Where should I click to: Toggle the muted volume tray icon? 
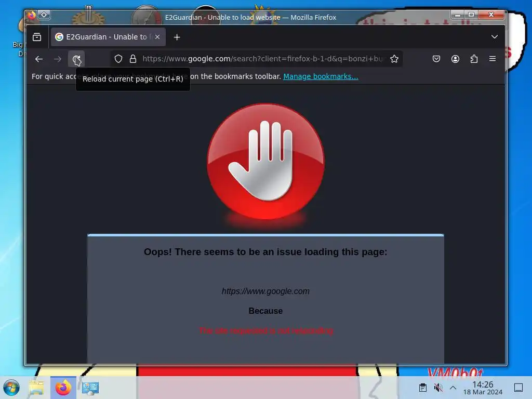pos(438,388)
